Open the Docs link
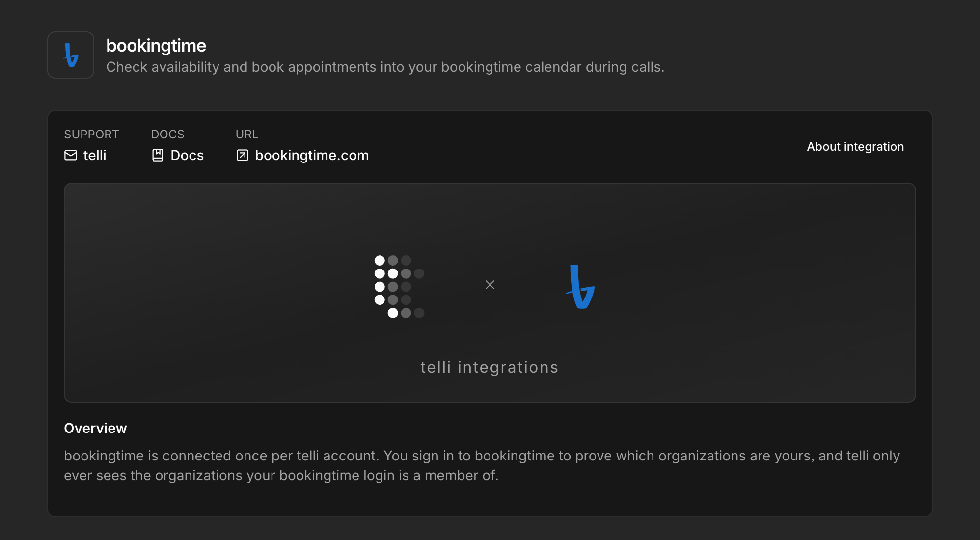Image resolution: width=980 pixels, height=540 pixels. click(x=178, y=155)
